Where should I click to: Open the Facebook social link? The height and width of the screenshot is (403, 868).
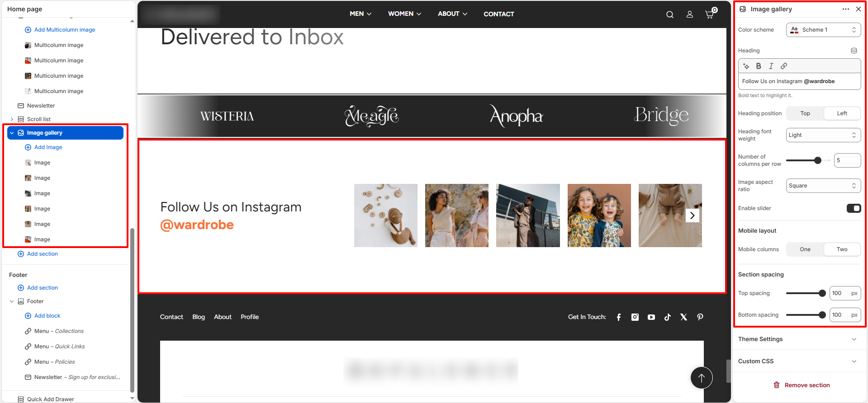pyautogui.click(x=619, y=317)
